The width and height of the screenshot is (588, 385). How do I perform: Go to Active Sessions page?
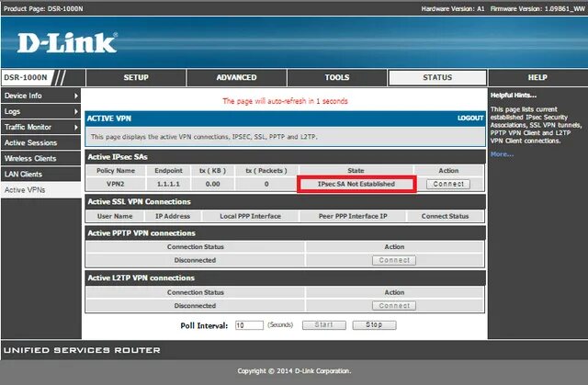40,142
